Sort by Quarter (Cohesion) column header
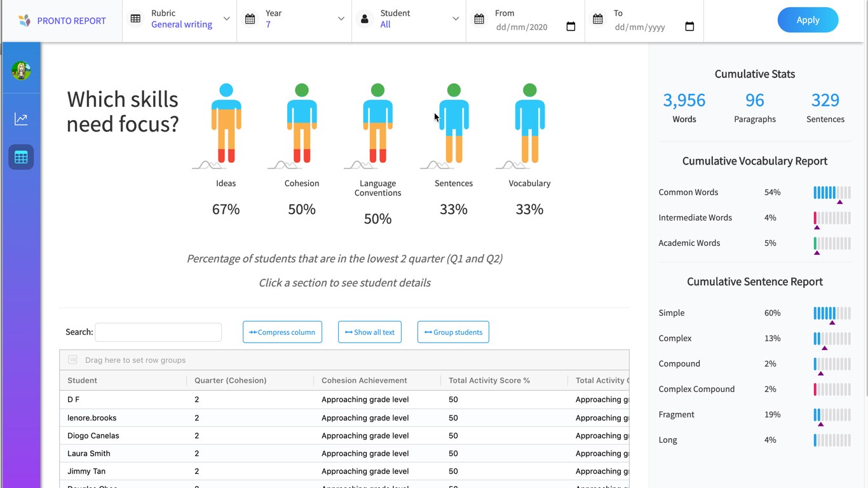 point(250,380)
